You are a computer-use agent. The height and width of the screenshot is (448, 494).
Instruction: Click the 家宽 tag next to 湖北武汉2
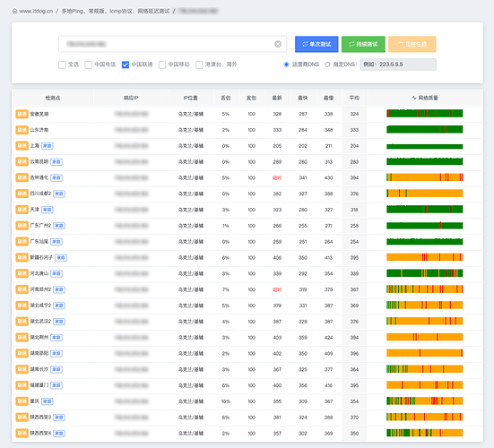pos(59,322)
